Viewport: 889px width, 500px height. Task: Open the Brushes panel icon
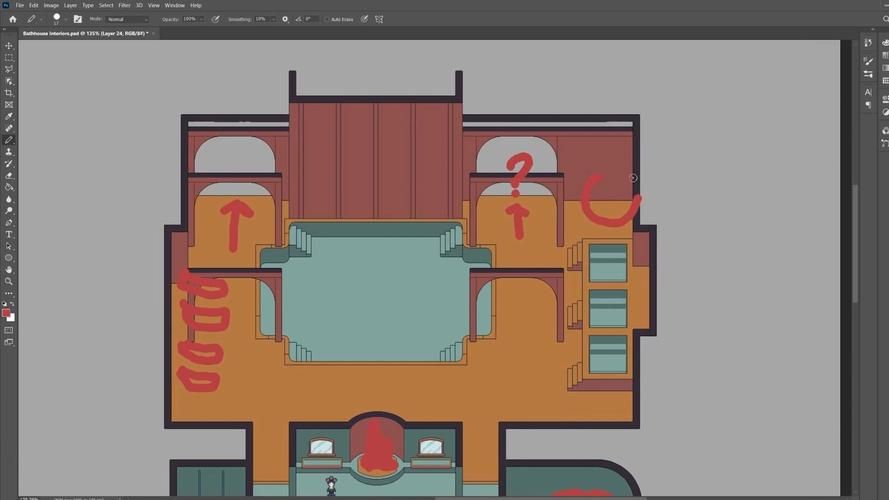coord(868,74)
